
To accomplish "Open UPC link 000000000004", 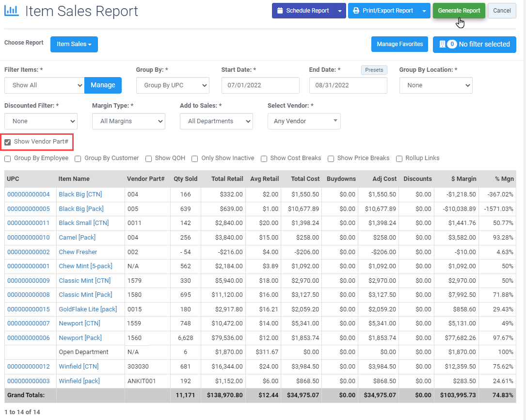I will (28, 194).
